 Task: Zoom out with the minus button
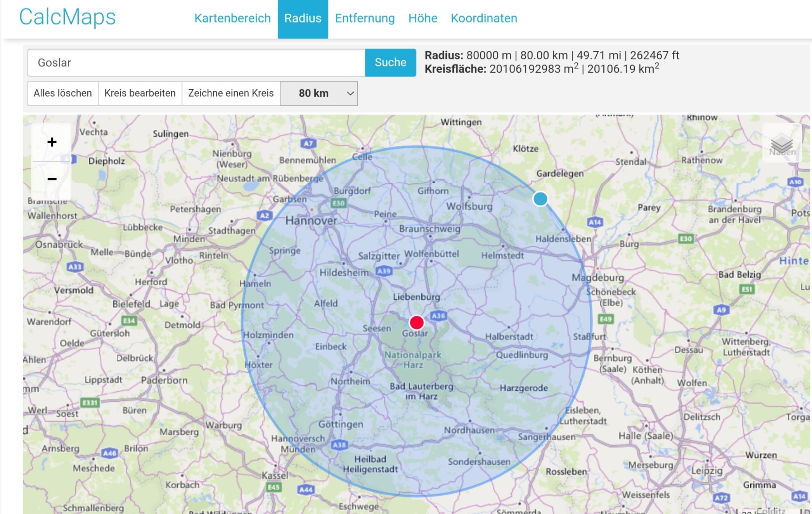point(52,179)
